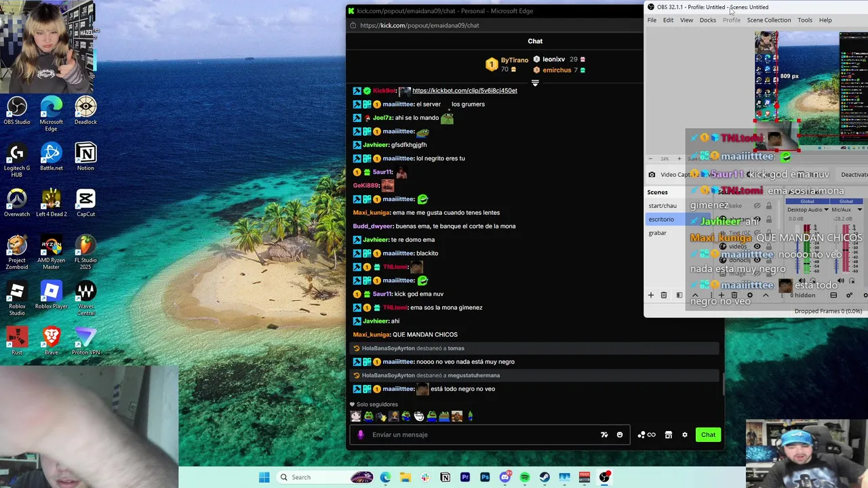The width and height of the screenshot is (868, 488).
Task: Open OBS Studio desktop shortcut
Action: pyautogui.click(x=17, y=111)
